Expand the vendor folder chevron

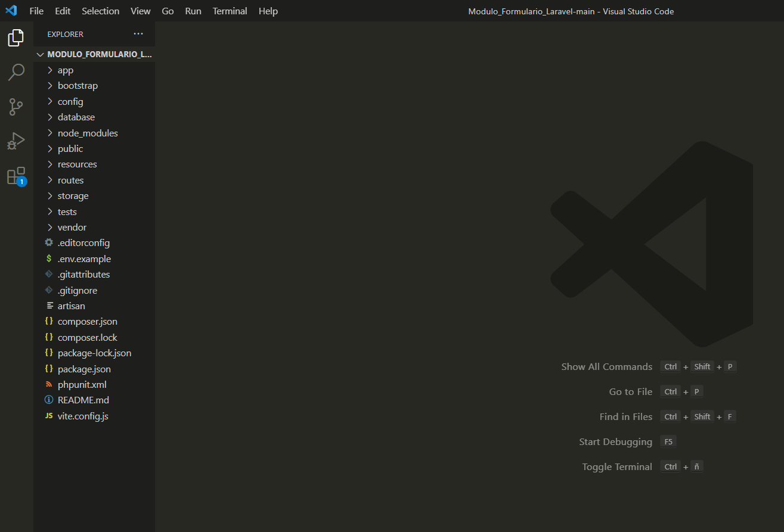coord(50,227)
